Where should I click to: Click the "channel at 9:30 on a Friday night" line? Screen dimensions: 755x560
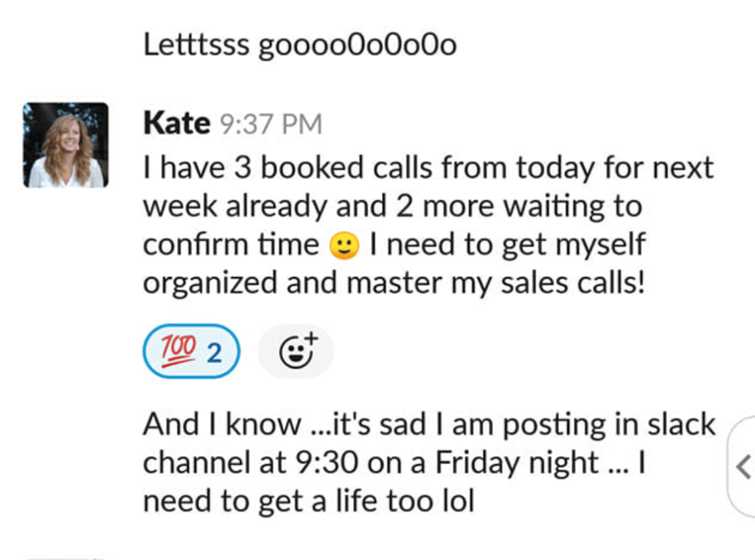394,463
